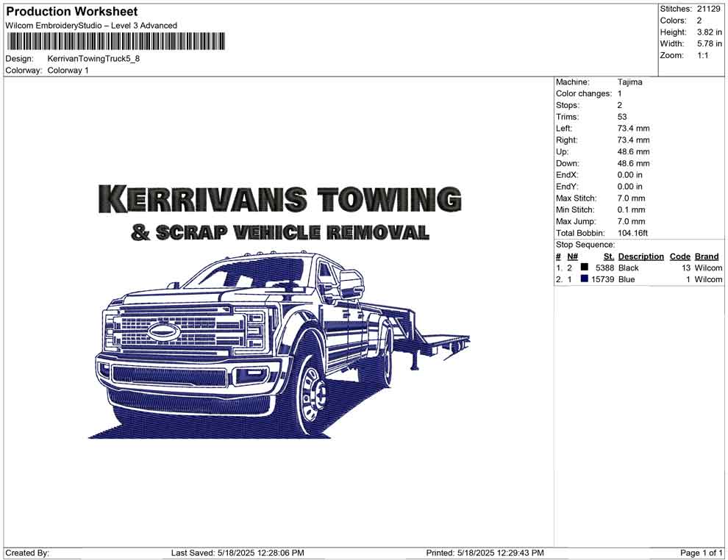The height and width of the screenshot is (560, 728).
Task: Click the Code column header
Action: pyautogui.click(x=680, y=256)
